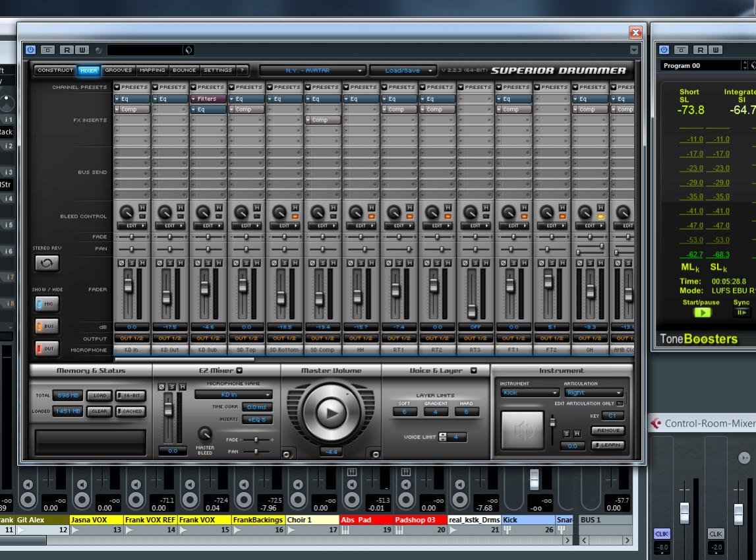
Task: Switch to the MIXER tab
Action: click(x=89, y=71)
